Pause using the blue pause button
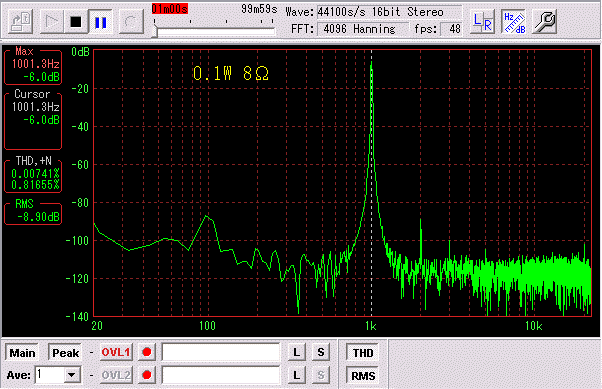 coord(101,22)
